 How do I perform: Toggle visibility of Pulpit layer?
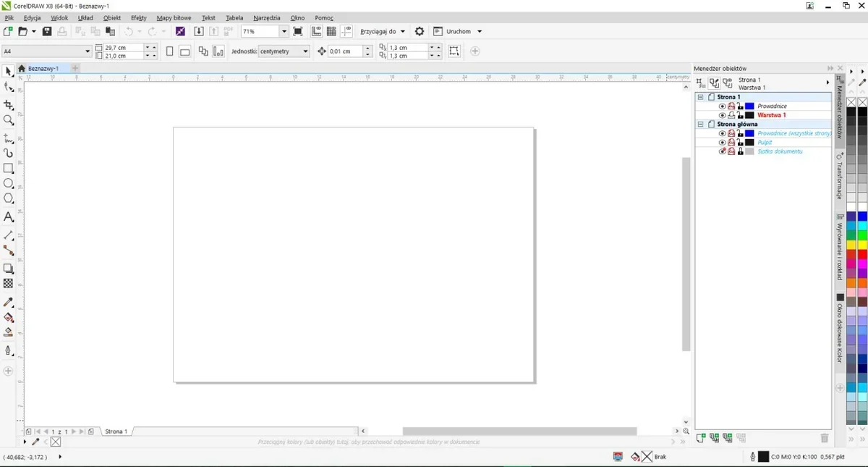(x=722, y=143)
